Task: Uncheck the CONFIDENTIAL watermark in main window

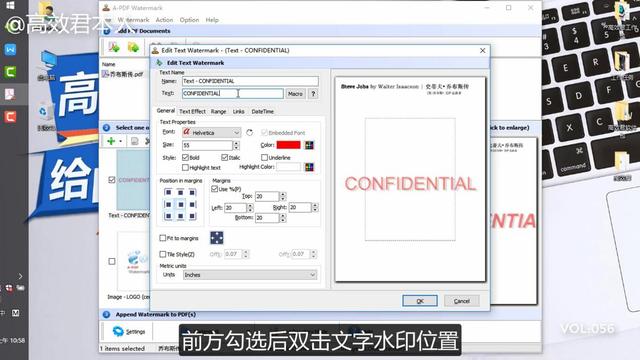Action: click(112, 180)
